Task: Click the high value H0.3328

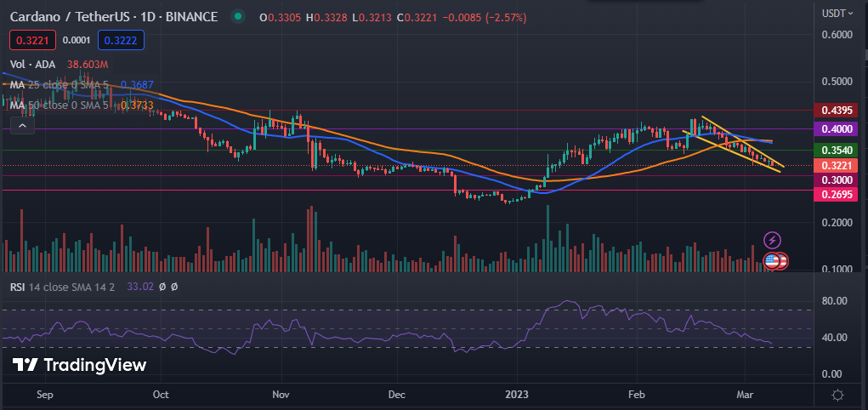Action: pos(327,17)
